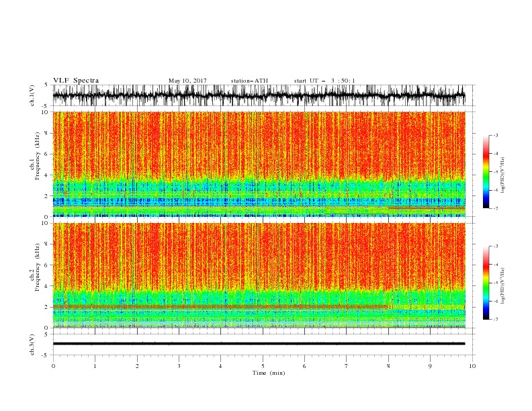
Task: Click the upper color scale bar for ch.1
Action: pos(486,172)
